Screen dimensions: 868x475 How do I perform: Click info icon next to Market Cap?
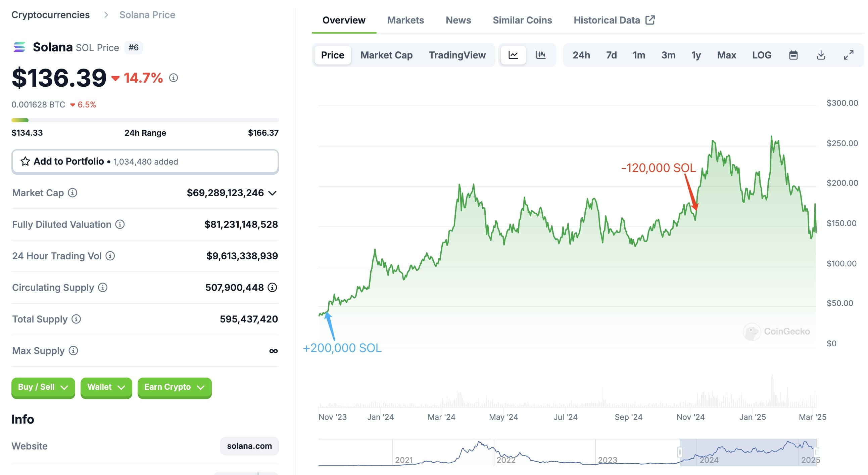73,193
